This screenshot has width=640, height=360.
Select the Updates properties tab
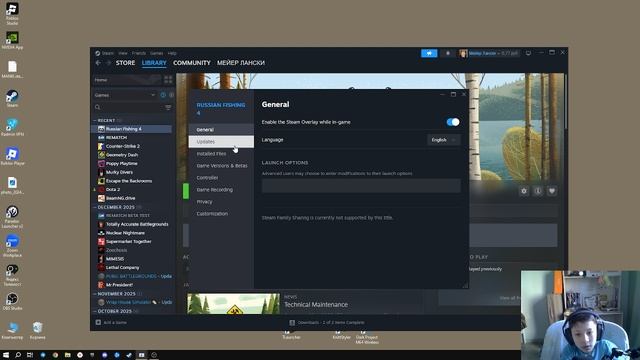(x=221, y=142)
